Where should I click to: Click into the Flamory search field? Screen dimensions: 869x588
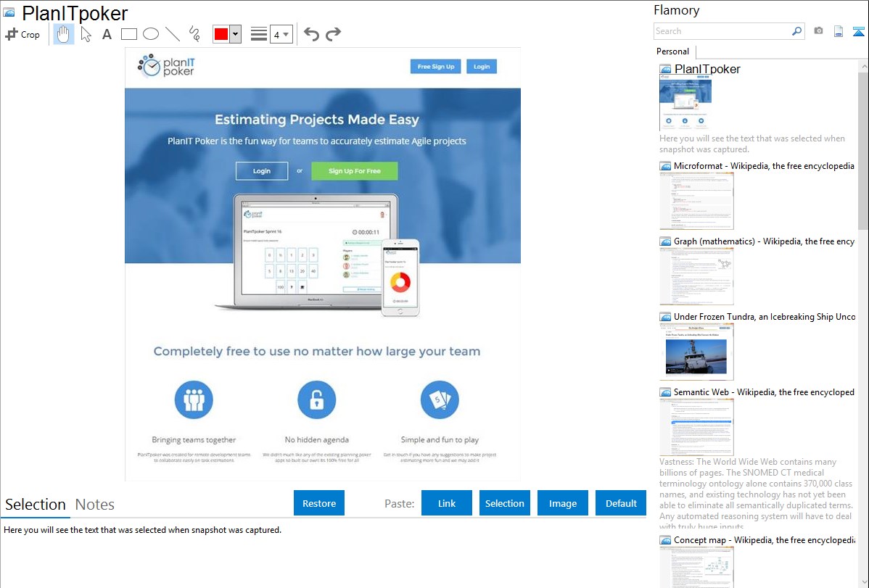click(722, 31)
